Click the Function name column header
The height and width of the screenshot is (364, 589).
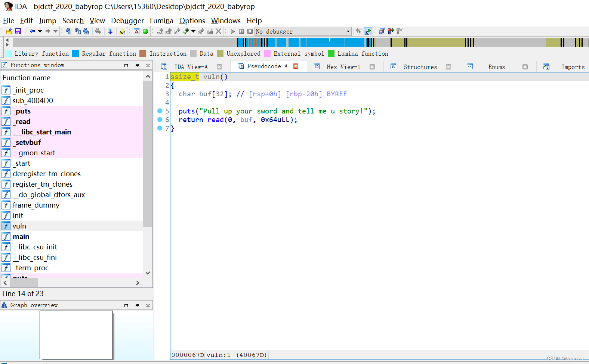[72, 78]
